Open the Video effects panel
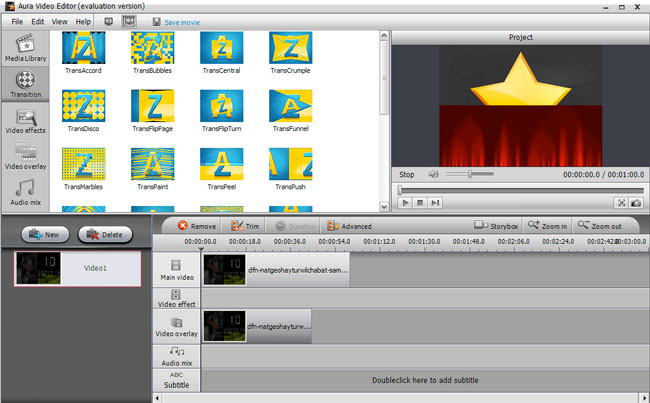The width and height of the screenshot is (650, 403). [25, 121]
